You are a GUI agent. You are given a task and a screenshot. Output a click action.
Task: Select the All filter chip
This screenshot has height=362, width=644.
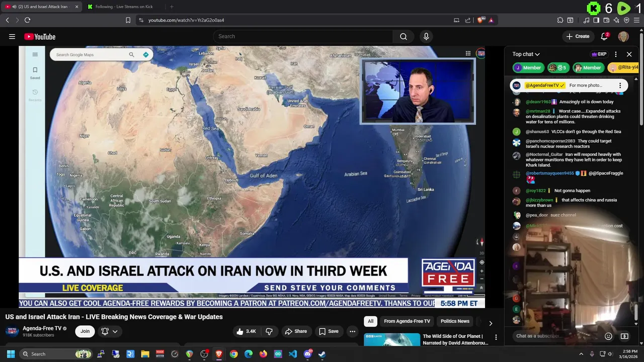(370, 321)
